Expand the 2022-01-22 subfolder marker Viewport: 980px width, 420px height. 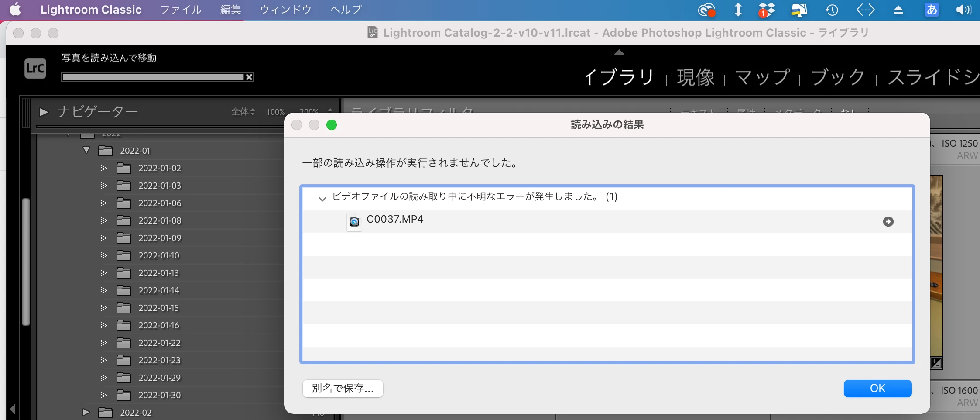(104, 343)
